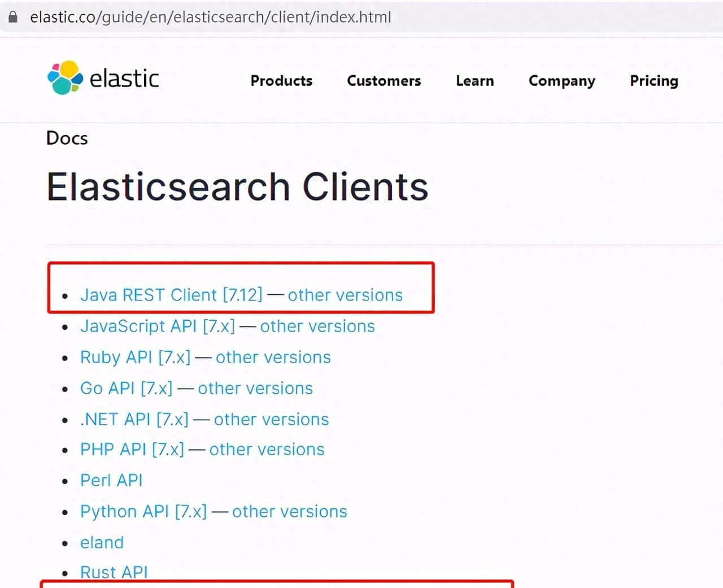Click the padlock icon in the address bar
The image size is (723, 588).
coord(12,17)
